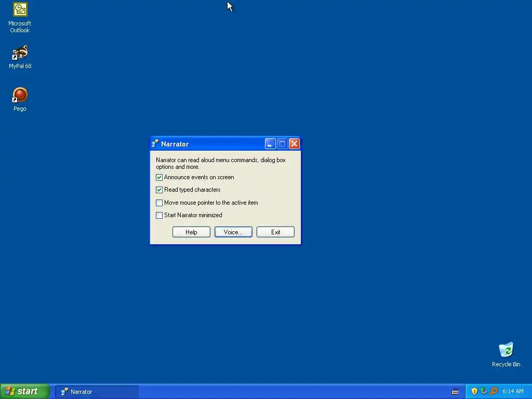
Task: Minimize the Narrator window
Action: coord(270,144)
